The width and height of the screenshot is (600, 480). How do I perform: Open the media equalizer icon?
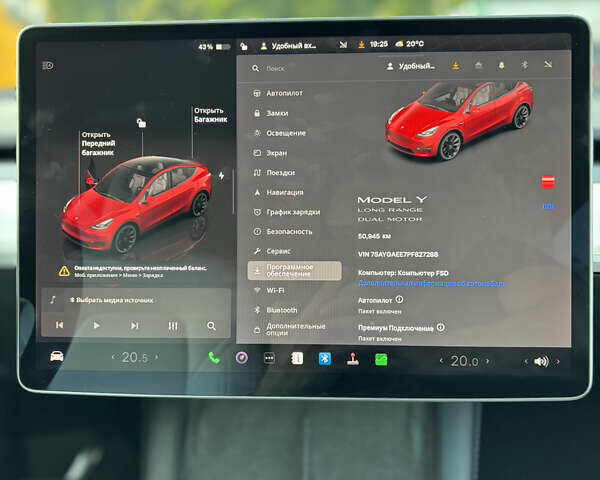click(x=173, y=326)
